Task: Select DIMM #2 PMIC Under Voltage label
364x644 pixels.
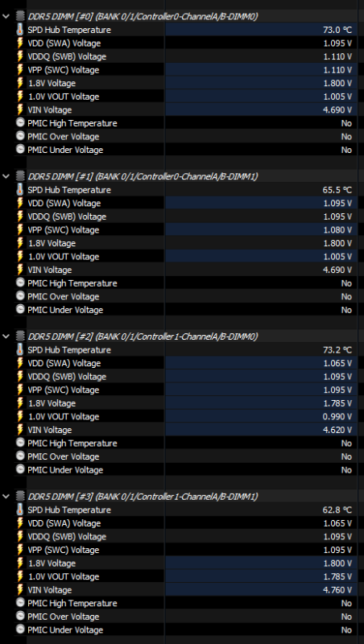Action: pos(65,470)
